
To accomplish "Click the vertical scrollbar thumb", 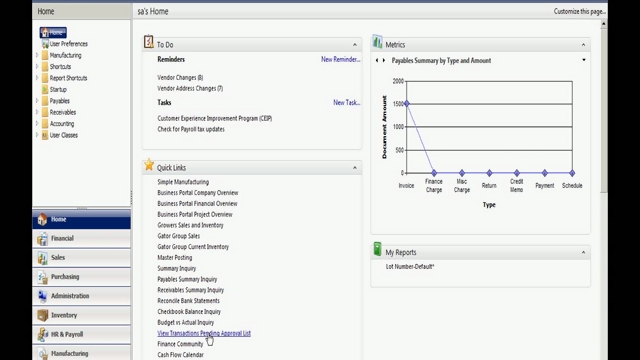I will [603, 110].
